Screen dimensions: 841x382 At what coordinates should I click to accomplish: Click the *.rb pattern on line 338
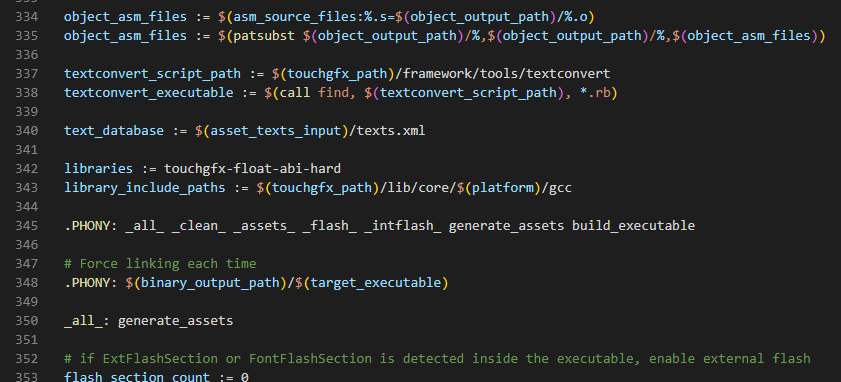point(594,93)
